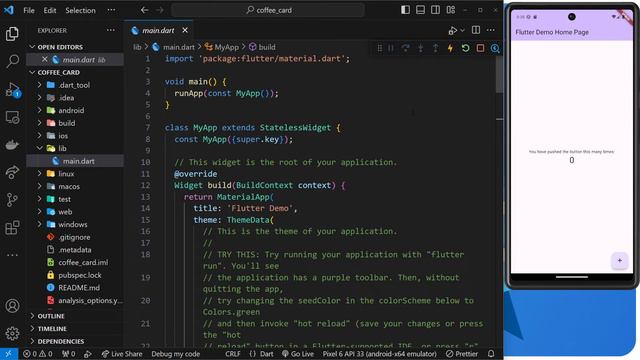Open Remote Explorer view
The image size is (640, 360).
tap(12, 118)
